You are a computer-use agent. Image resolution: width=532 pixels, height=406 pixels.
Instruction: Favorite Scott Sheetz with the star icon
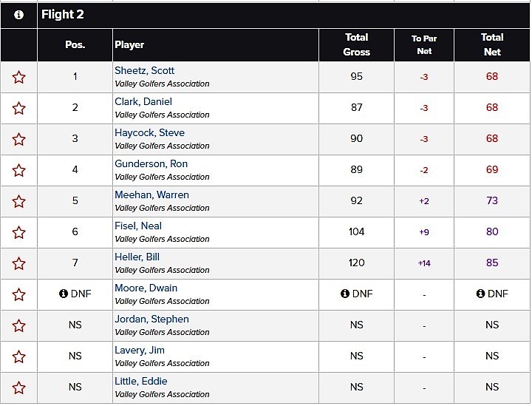pyautogui.click(x=18, y=77)
